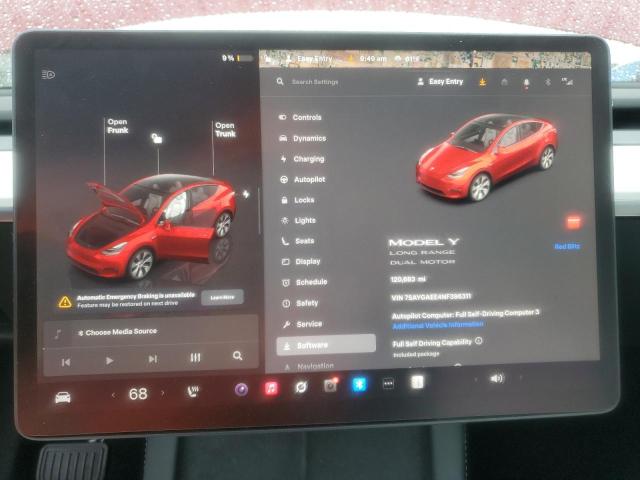Raise temperature with right arrow near 68

163,393
